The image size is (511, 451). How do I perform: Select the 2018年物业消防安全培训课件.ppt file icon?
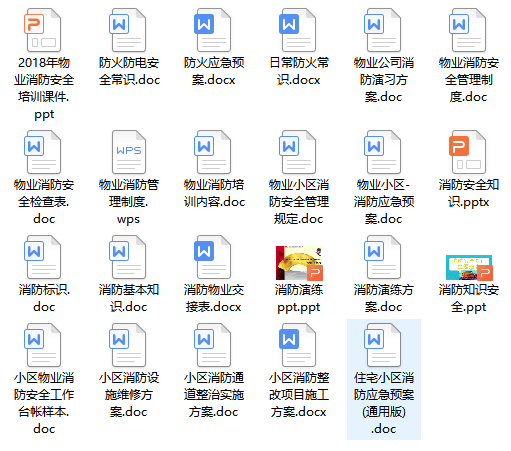43,30
